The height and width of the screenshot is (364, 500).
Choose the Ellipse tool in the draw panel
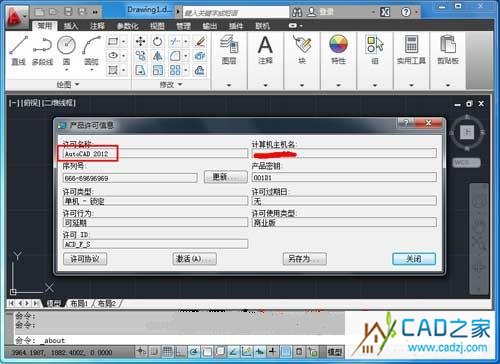[x=113, y=55]
